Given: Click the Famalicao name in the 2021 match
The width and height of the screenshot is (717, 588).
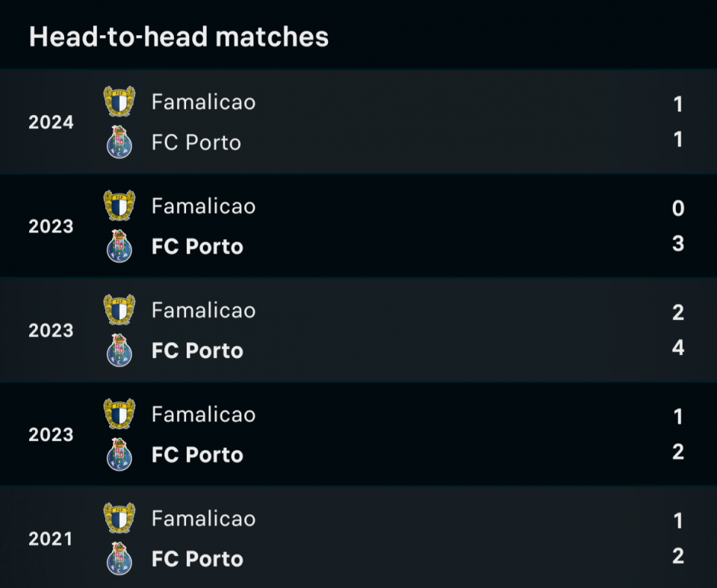Looking at the screenshot, I should pos(203,519).
